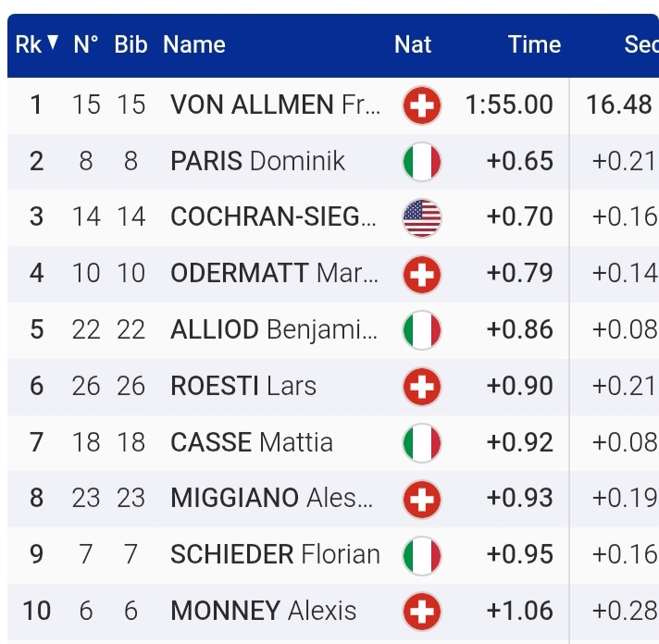Click the USA flag for COCHRAN-SIEGLE
Image resolution: width=659 pixels, height=644 pixels.
[x=422, y=218]
